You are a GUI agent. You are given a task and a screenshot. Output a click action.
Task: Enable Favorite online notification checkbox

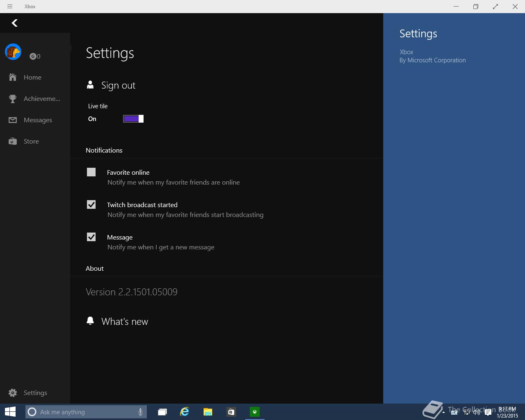coord(91,172)
